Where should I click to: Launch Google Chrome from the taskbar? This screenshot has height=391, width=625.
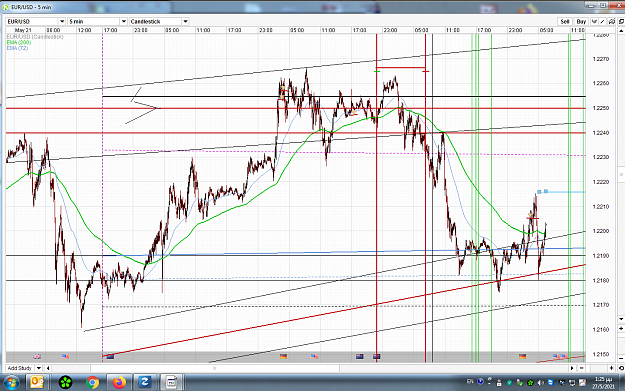point(92,383)
